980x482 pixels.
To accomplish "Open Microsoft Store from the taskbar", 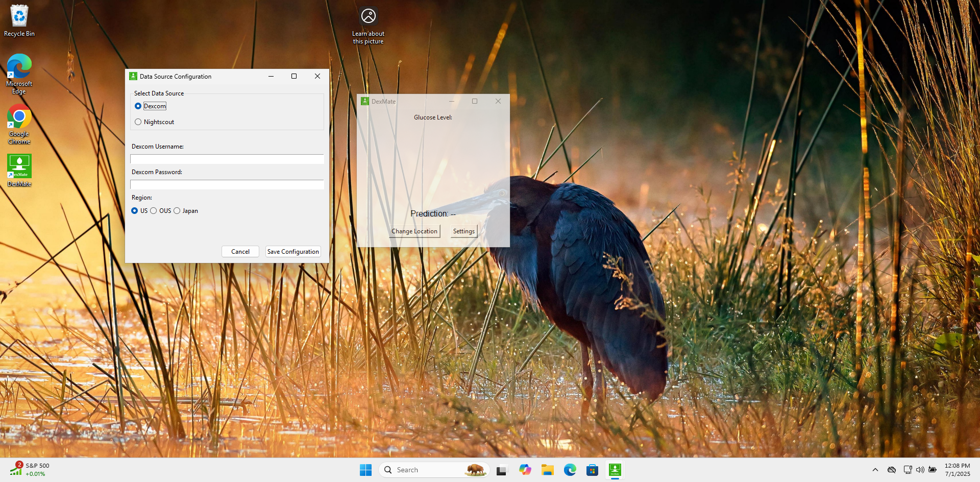I will (592, 470).
